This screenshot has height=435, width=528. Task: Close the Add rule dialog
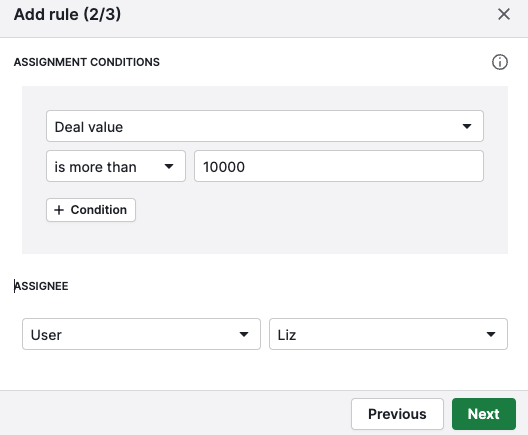point(504,14)
